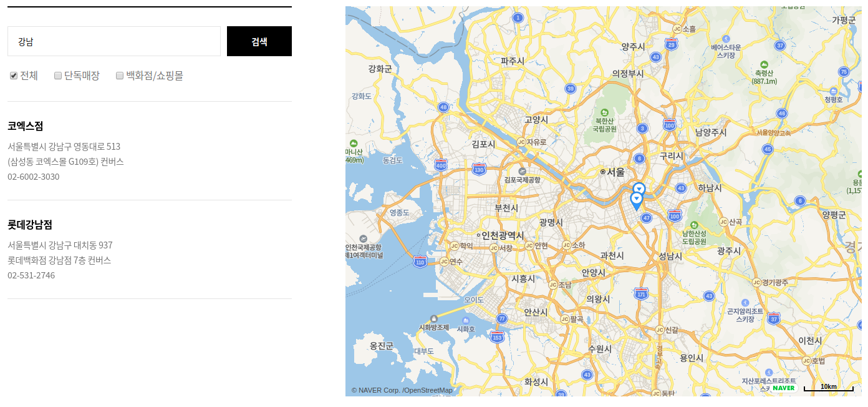
Task: Click the NAVER Corp. /OpenStreetMap copyright link
Action: (402, 390)
